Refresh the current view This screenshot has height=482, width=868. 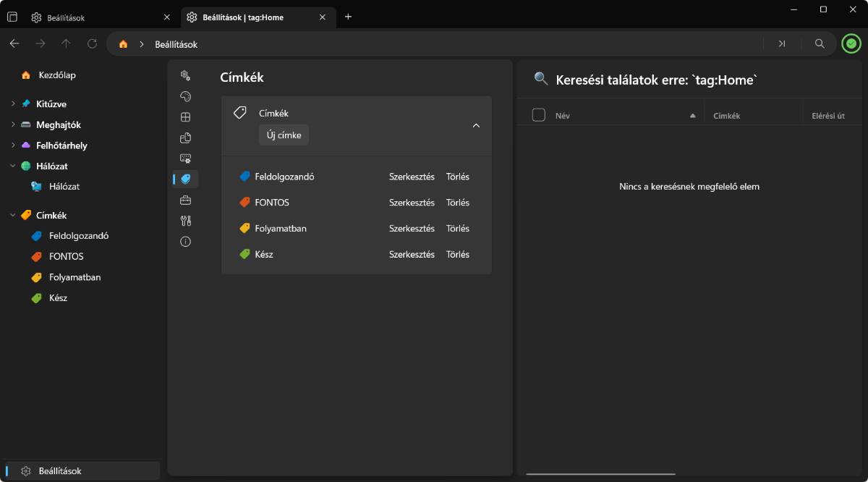(92, 44)
